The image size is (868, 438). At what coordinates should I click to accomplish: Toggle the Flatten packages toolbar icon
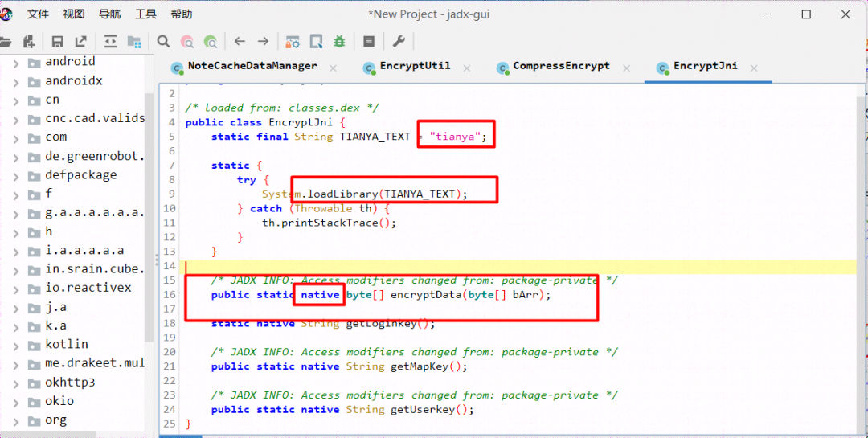133,41
